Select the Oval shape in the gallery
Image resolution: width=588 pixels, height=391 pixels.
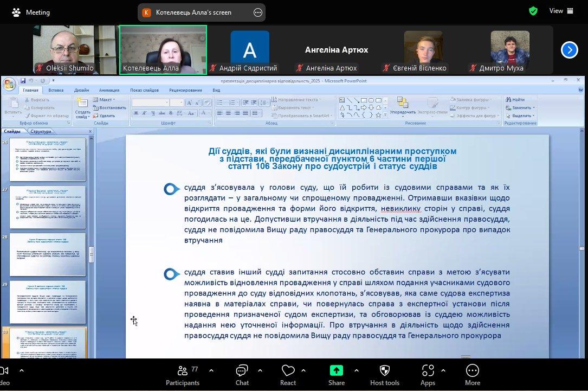coord(371,100)
